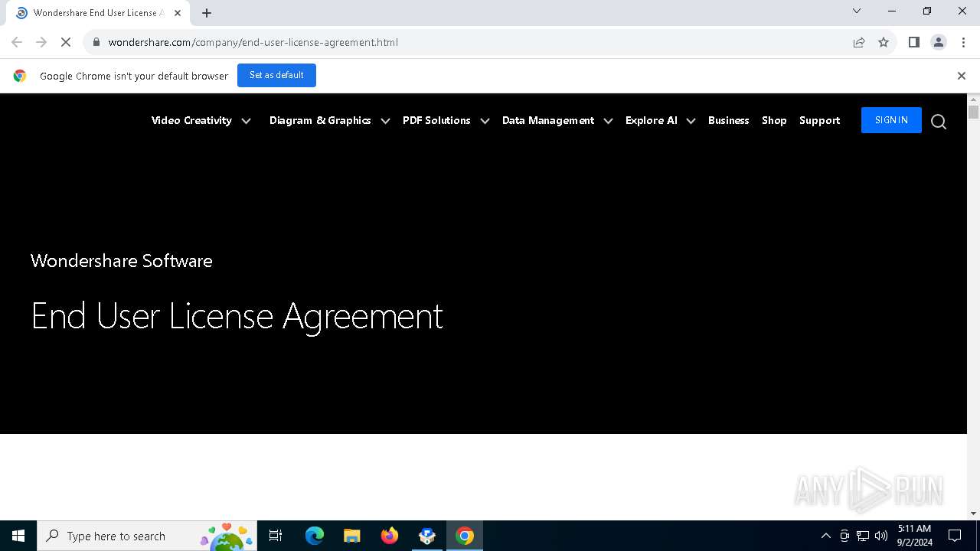
Task: Launch Firefox from taskbar
Action: 390,536
